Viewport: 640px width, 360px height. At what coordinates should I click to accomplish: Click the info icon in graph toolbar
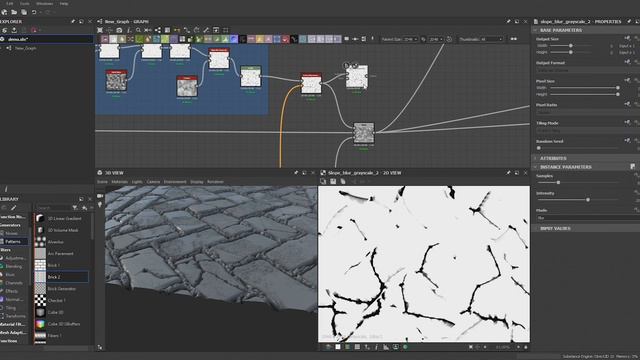(x=129, y=30)
